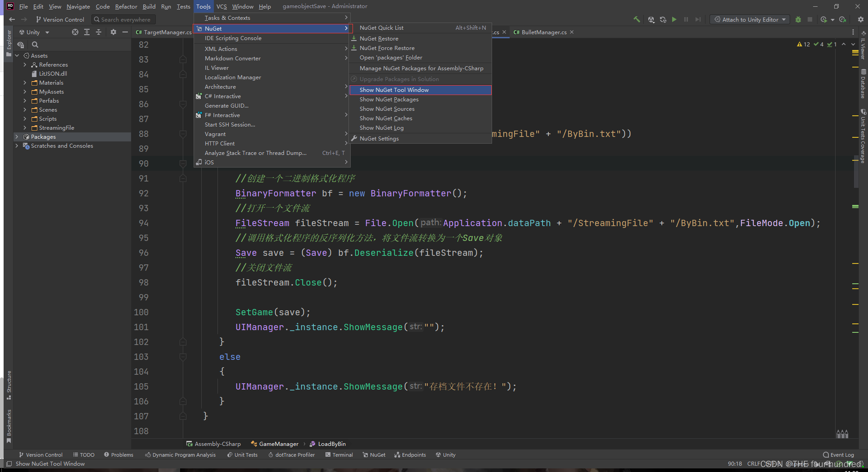The image size is (868, 472).
Task: Click the green Build hammer icon
Action: point(637,19)
